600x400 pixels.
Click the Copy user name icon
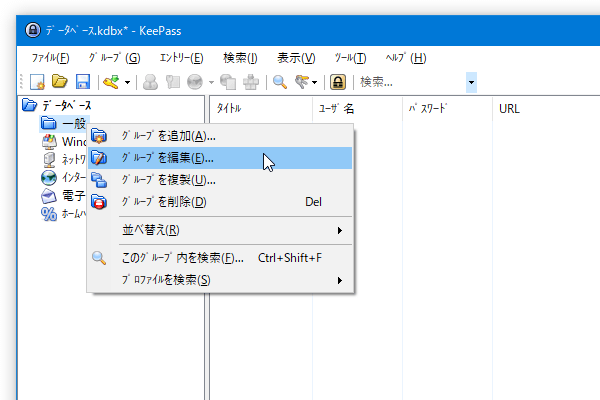pyautogui.click(x=150, y=82)
